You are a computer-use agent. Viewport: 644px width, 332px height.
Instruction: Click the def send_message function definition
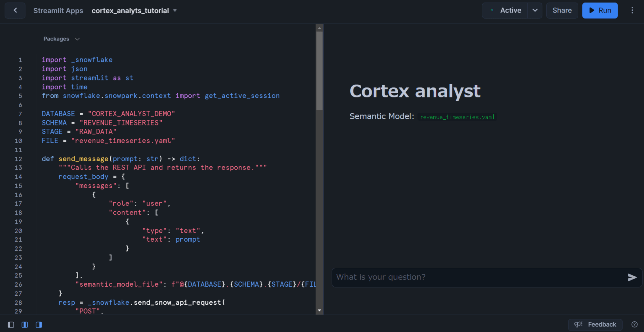(121, 159)
